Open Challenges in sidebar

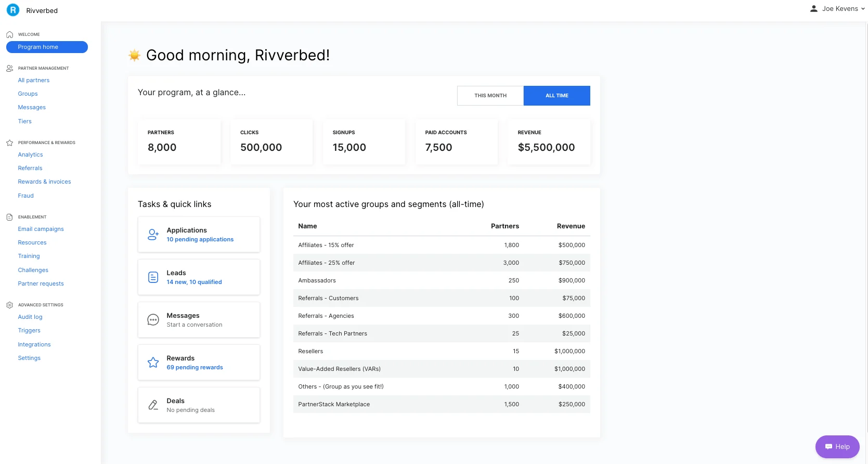[33, 270]
